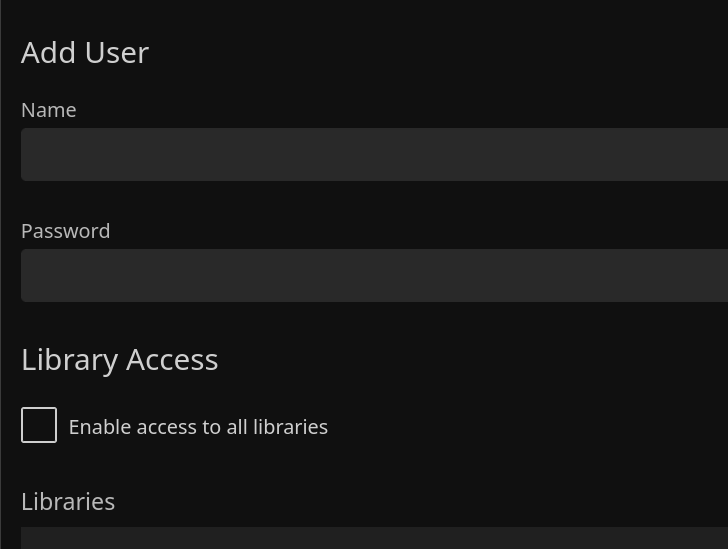The width and height of the screenshot is (728, 549).
Task: Select the text field beneath the Password label
Action: coord(374,275)
